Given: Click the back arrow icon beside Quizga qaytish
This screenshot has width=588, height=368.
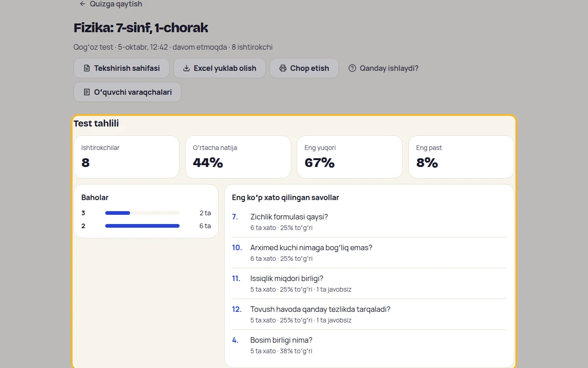Looking at the screenshot, I should (x=83, y=4).
